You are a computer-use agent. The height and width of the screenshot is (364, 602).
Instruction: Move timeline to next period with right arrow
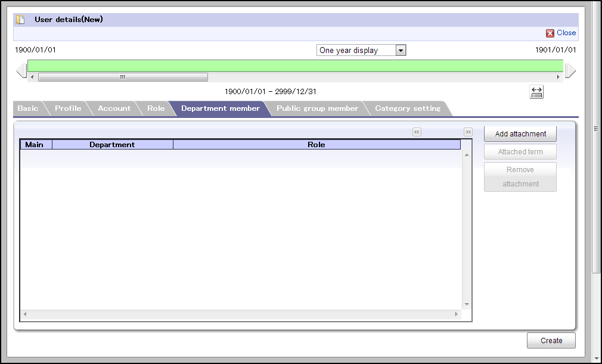pyautogui.click(x=570, y=71)
